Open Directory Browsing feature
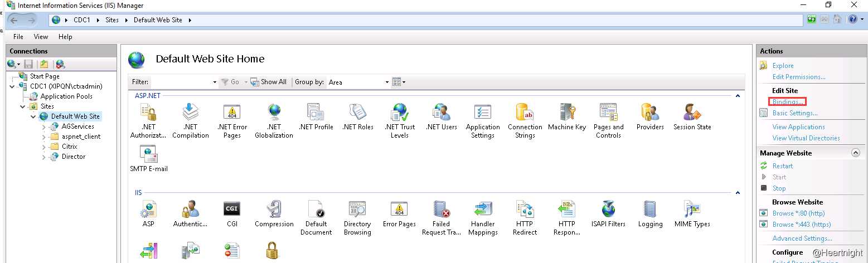 point(357,218)
